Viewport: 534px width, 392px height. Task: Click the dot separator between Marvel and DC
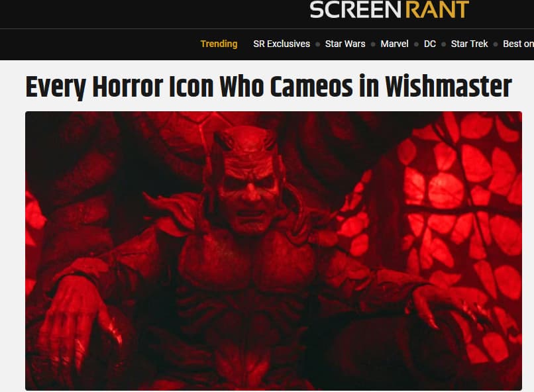point(416,44)
